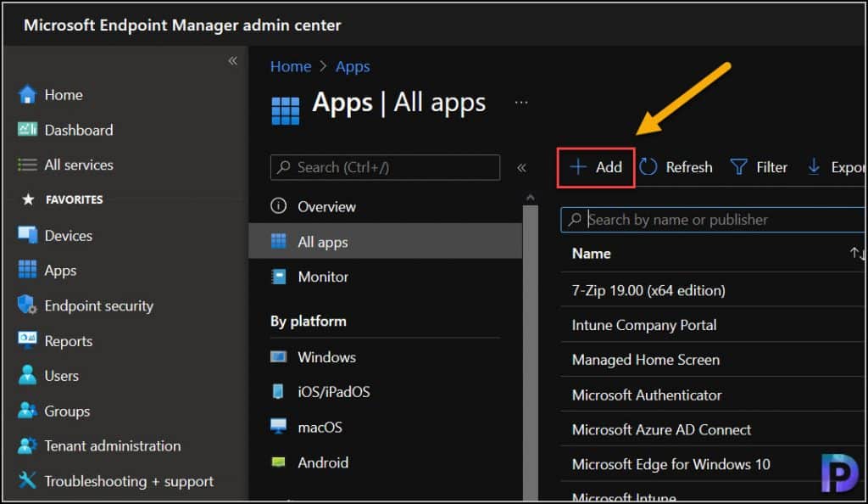Screen dimensions: 868x504
Task: Open the Tenant administration icon
Action: tap(27, 445)
